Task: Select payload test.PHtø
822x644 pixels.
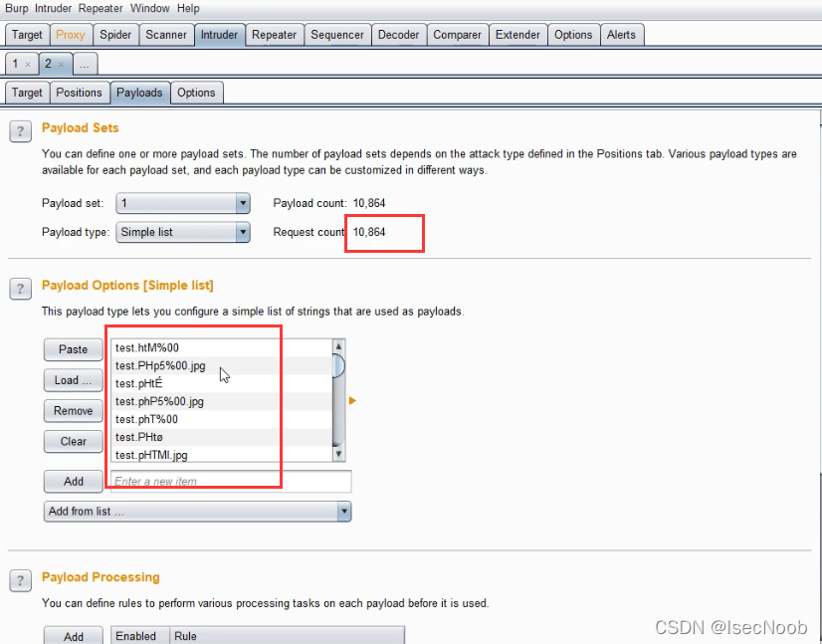Action: tap(222, 437)
